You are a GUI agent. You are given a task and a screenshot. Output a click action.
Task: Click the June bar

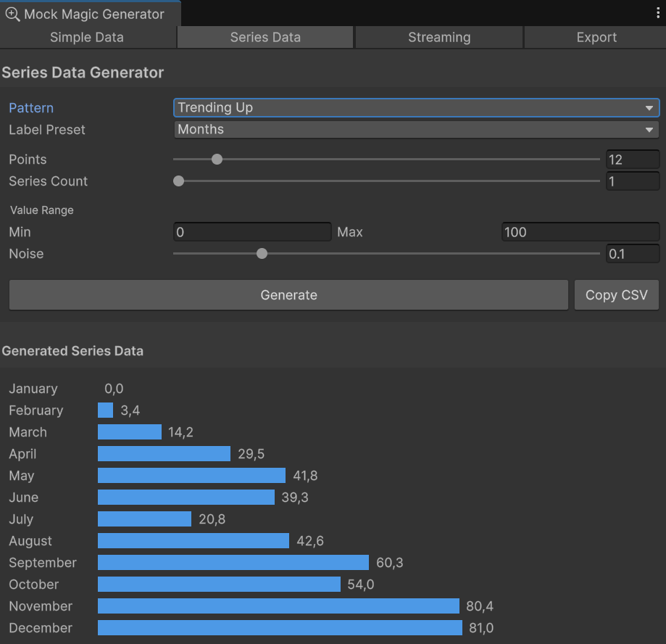[186, 498]
